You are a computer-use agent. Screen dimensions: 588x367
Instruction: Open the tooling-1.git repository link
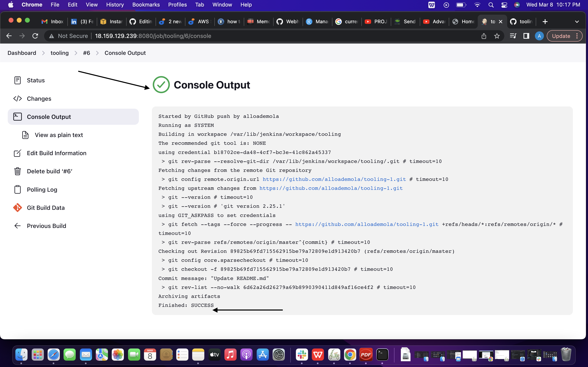[334, 179]
